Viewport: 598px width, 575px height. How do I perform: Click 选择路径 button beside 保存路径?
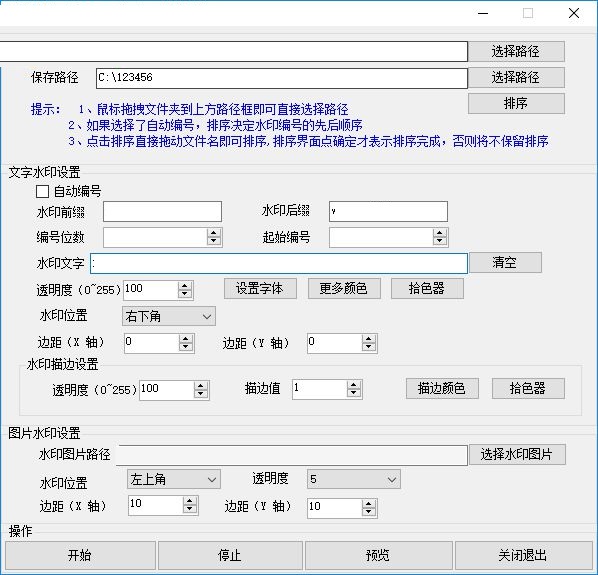pyautogui.click(x=516, y=77)
